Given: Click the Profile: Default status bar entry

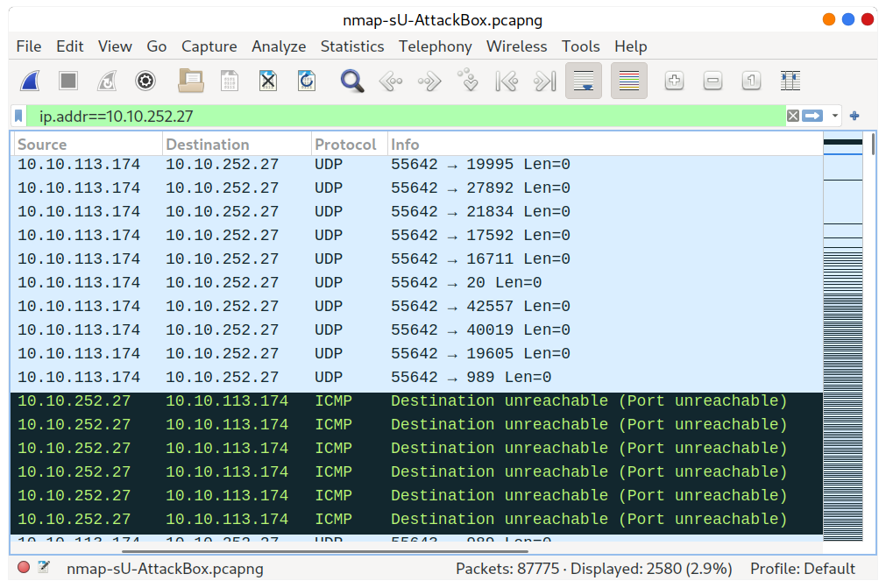Looking at the screenshot, I should (803, 568).
